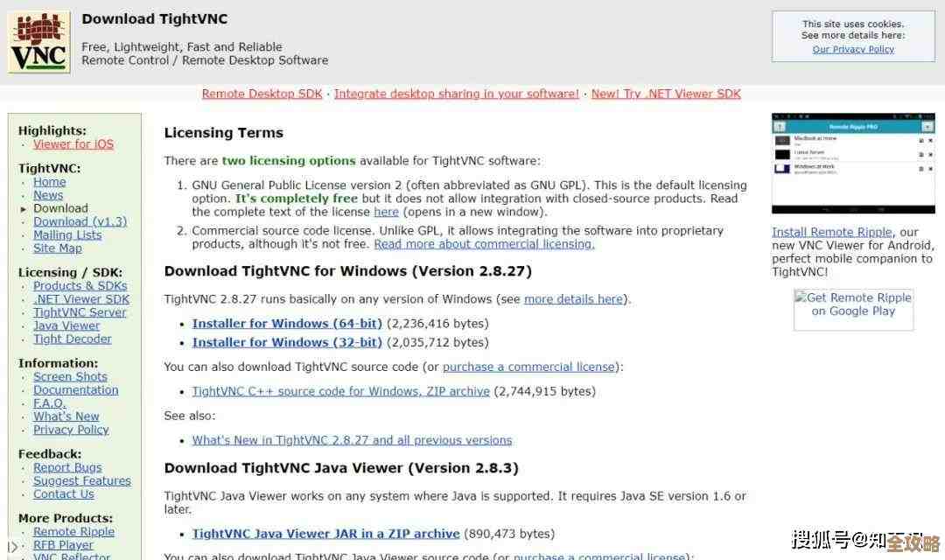Click the Get Remote Ripple on Google Play badge
This screenshot has width=945, height=560.
click(x=853, y=309)
